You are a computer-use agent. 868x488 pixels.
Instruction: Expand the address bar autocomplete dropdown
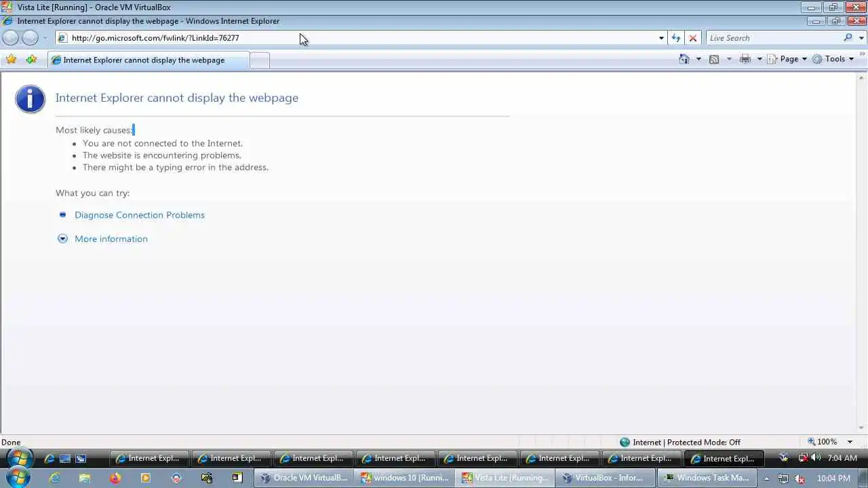pos(661,38)
